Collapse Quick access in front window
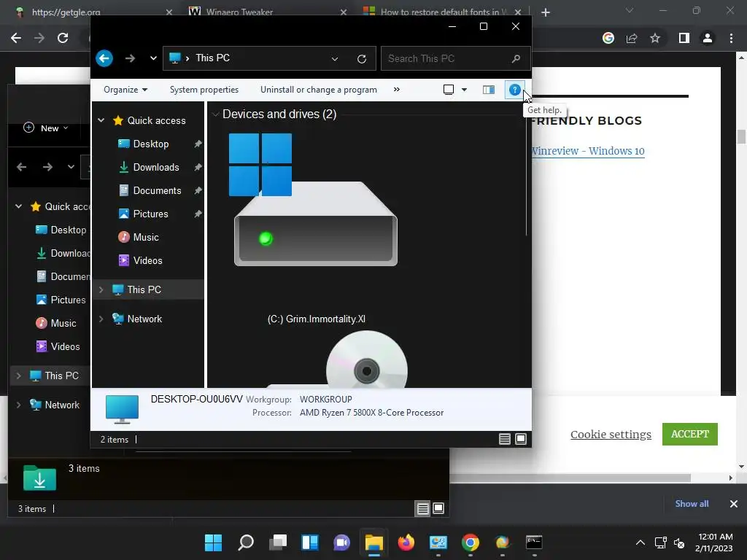Viewport: 747px width, 560px height. click(101, 120)
